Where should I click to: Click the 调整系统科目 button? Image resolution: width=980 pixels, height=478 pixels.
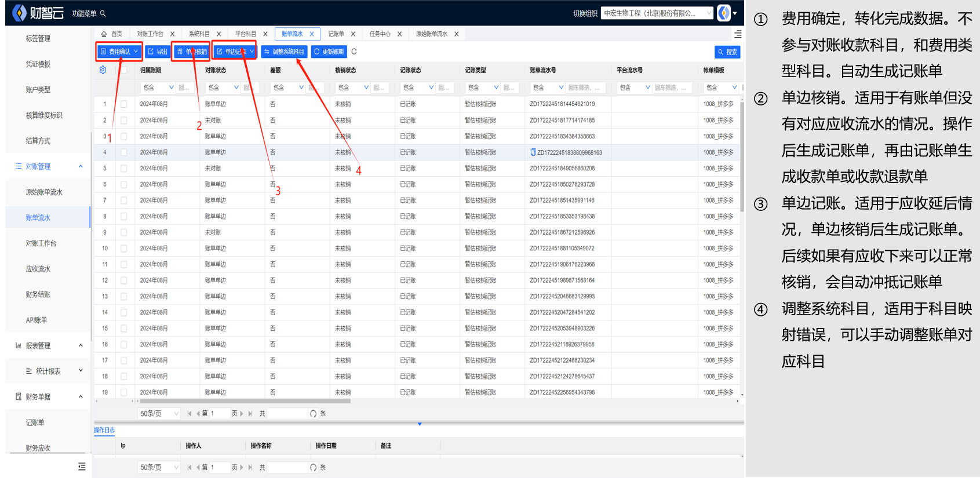click(284, 52)
